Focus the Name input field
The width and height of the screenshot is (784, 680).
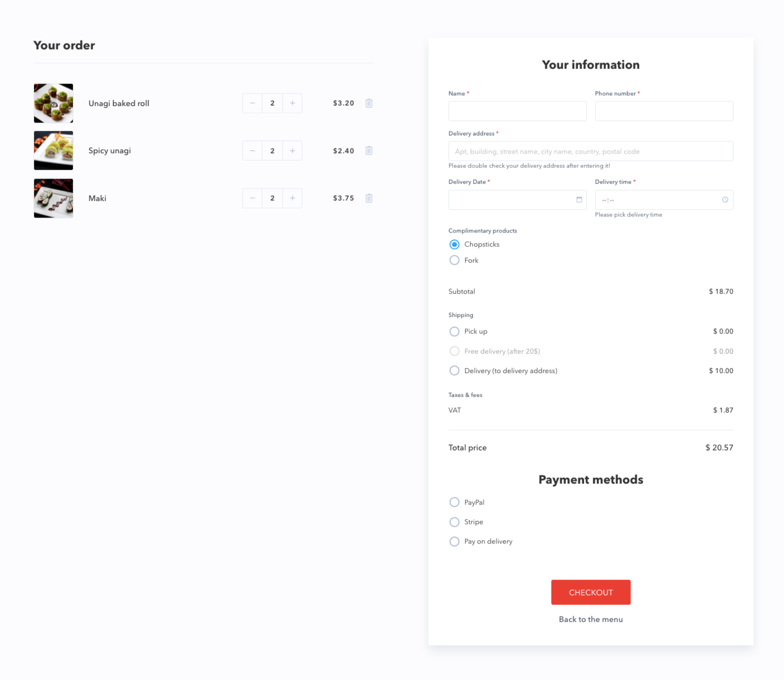pos(517,111)
